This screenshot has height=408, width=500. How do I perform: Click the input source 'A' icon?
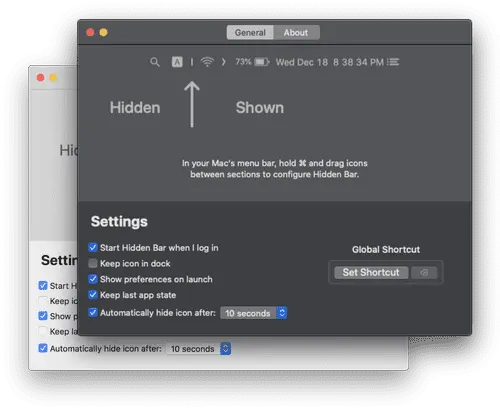click(x=177, y=62)
